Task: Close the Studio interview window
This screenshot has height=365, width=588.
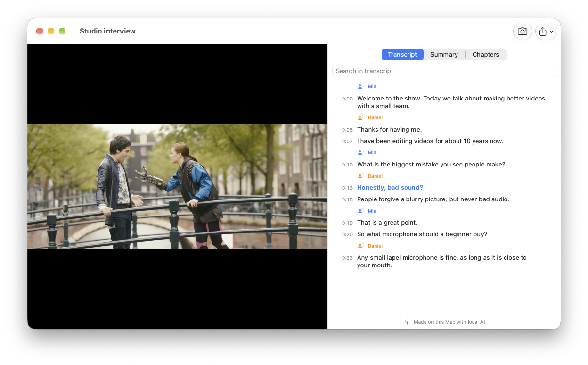Action: tap(40, 31)
